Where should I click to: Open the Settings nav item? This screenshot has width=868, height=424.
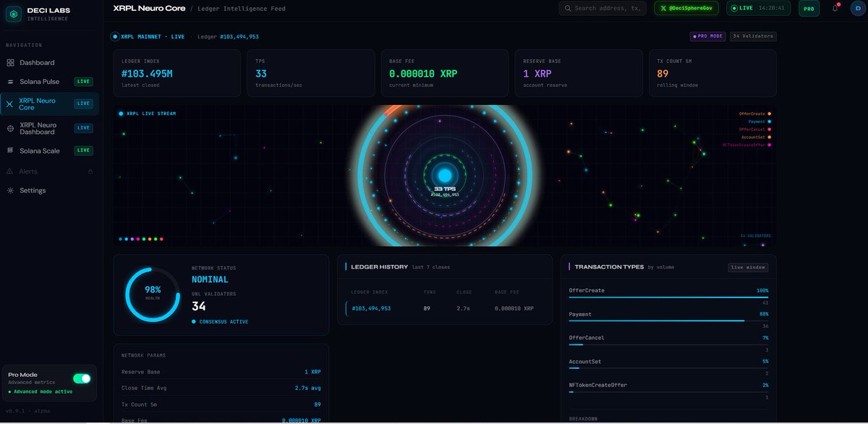[x=48, y=190]
